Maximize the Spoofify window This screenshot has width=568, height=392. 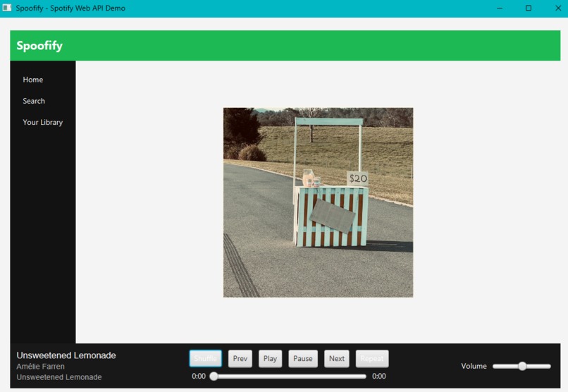pos(529,8)
